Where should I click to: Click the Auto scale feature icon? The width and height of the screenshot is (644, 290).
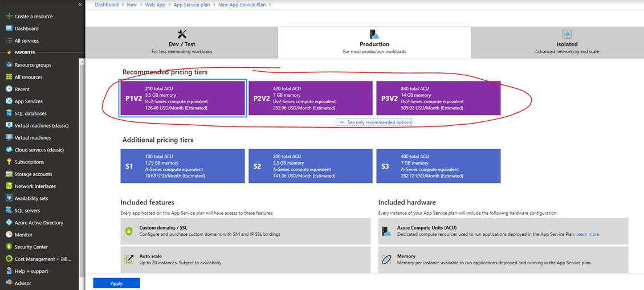point(129,259)
